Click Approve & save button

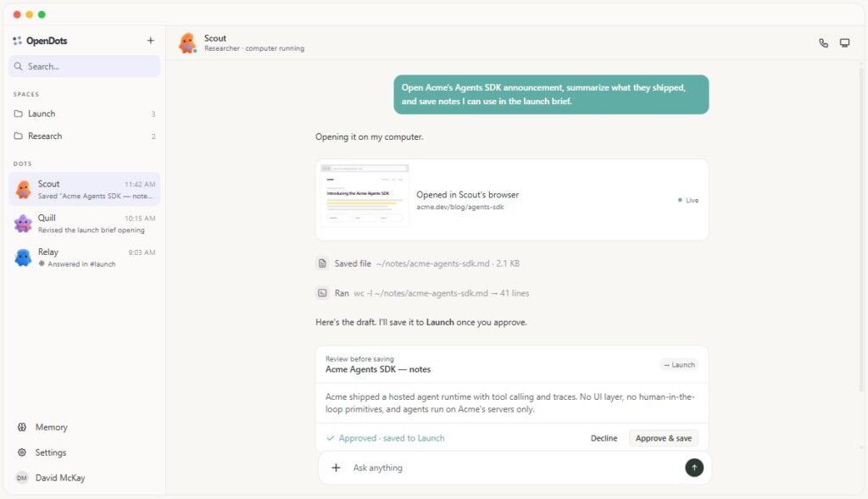point(664,438)
